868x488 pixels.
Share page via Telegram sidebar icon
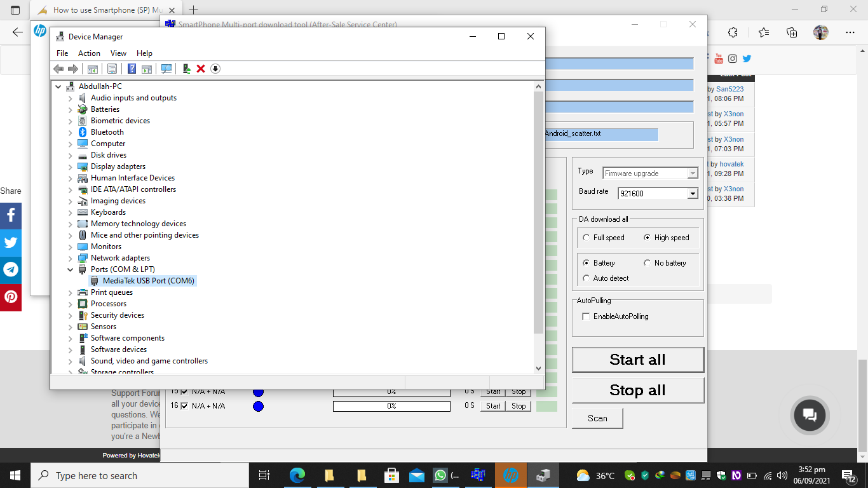[11, 270]
